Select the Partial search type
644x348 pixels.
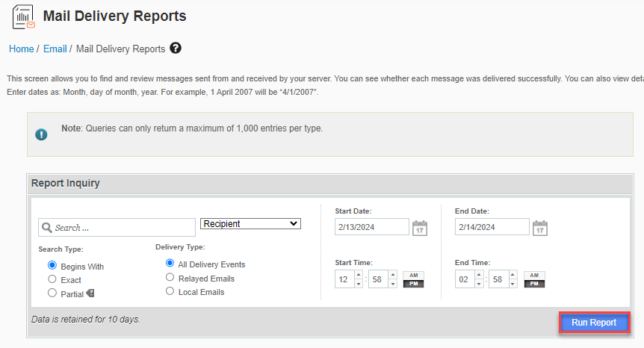[x=52, y=293]
